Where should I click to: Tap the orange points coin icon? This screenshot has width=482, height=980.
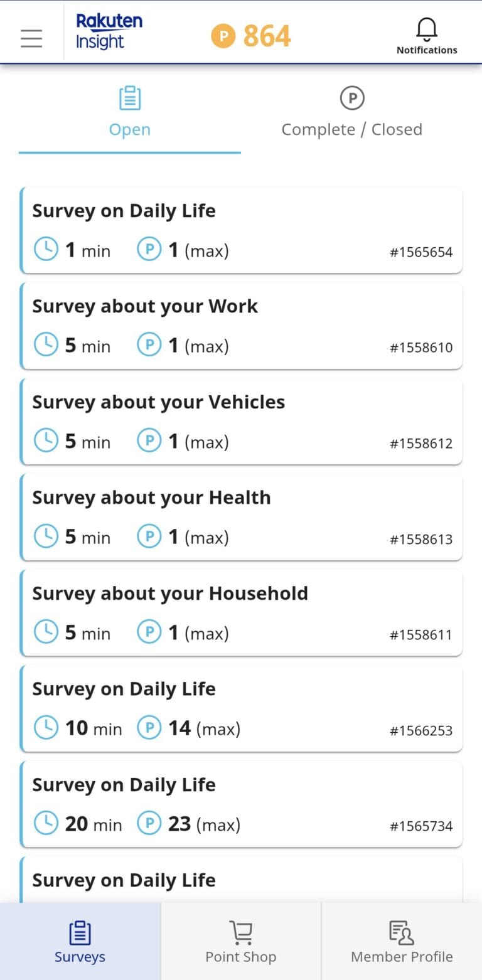pyautogui.click(x=223, y=36)
